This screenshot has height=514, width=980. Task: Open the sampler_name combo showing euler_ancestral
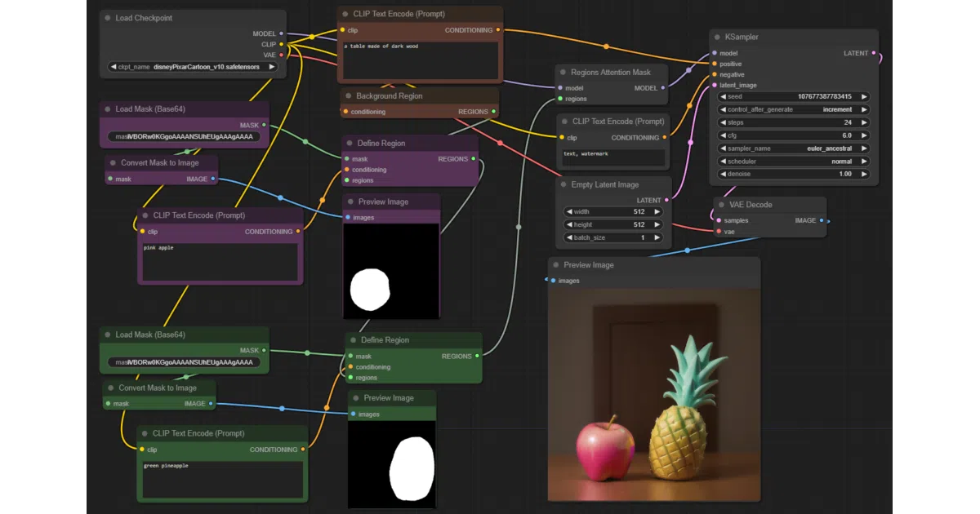pyautogui.click(x=794, y=148)
